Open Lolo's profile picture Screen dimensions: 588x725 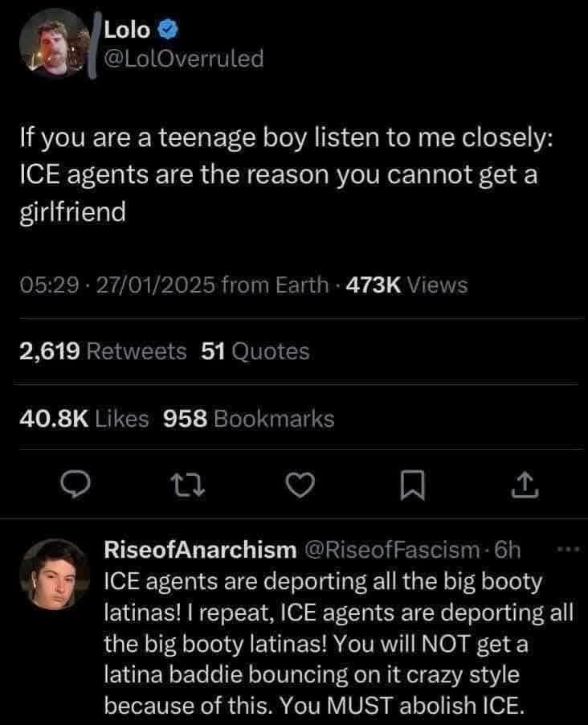tap(55, 43)
